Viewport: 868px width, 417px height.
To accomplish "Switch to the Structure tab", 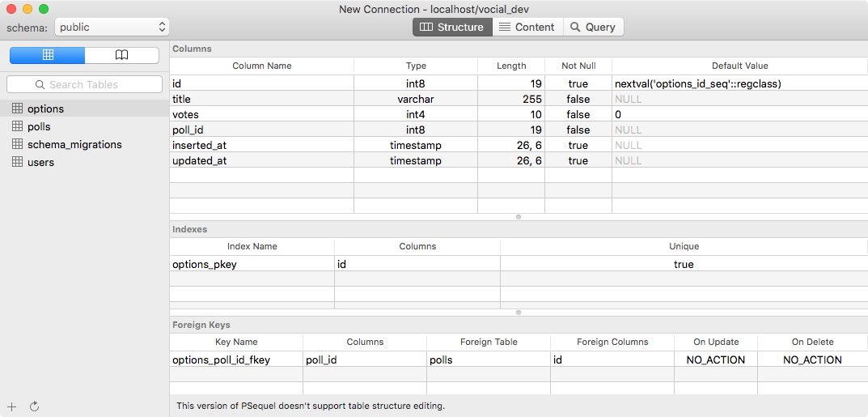I will pos(452,27).
